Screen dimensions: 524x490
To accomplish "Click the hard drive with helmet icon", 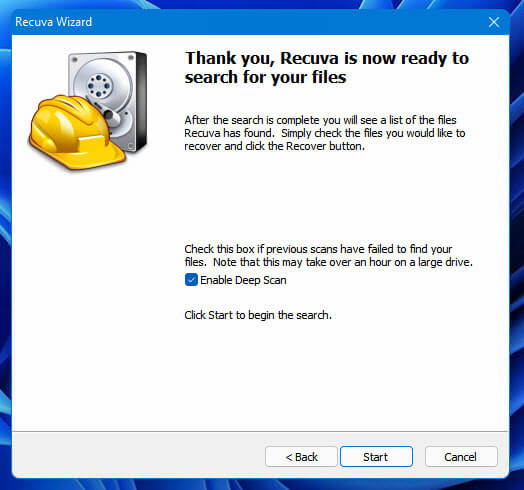I will [88, 110].
